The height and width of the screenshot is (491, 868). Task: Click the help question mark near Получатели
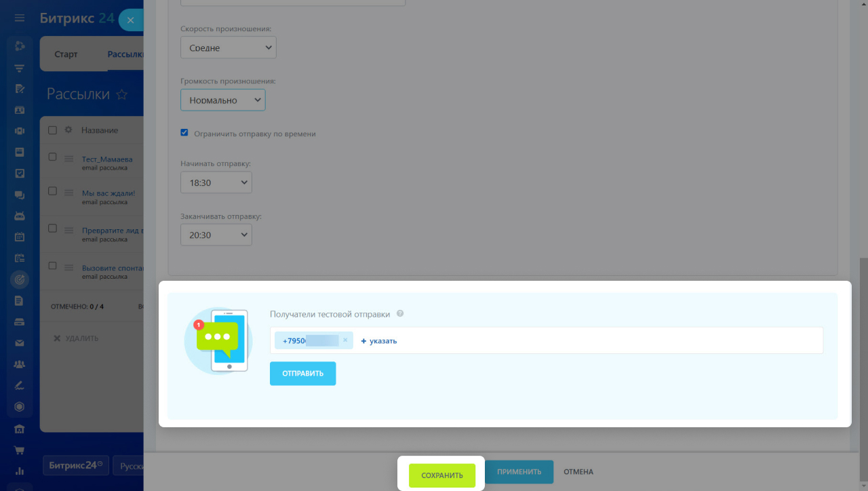(x=400, y=313)
